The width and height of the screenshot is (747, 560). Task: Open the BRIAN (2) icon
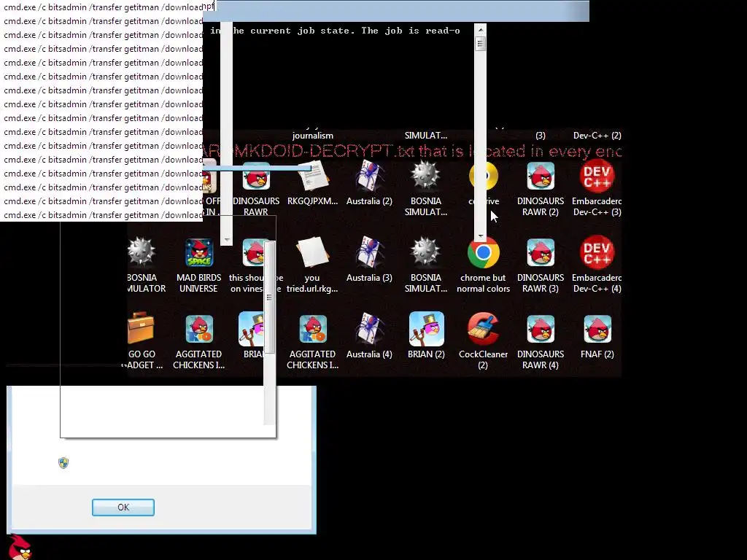[426, 329]
